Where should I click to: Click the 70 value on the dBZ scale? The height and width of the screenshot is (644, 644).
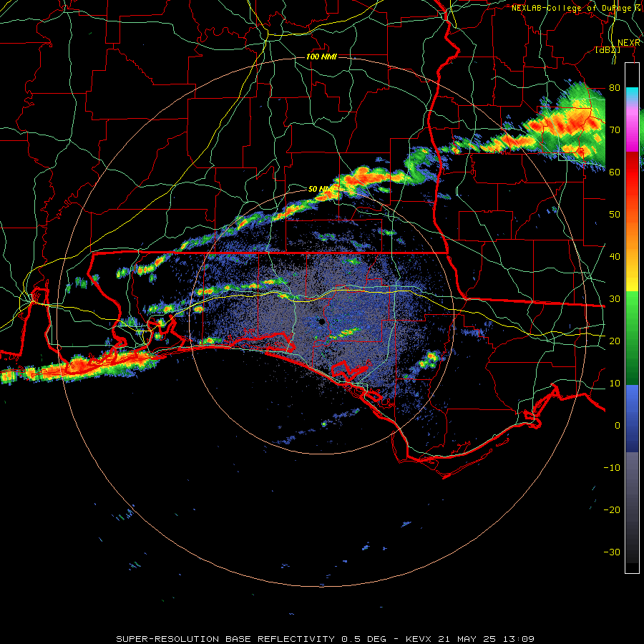point(615,130)
